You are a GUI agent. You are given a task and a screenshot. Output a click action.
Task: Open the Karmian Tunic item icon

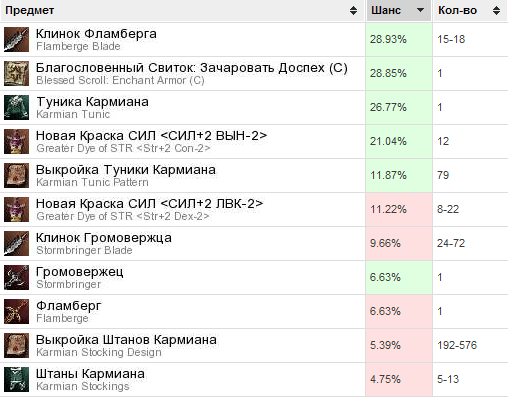tap(16, 108)
